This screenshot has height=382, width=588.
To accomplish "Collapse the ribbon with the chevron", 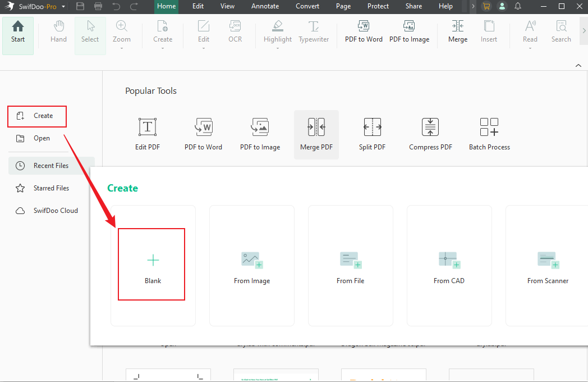I will (x=578, y=65).
